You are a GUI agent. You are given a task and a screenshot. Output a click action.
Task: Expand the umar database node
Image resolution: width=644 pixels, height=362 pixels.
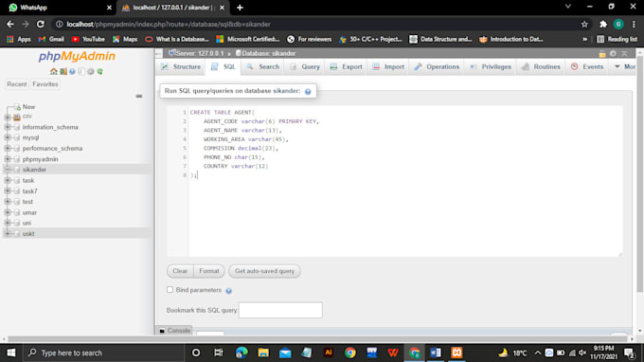8,212
